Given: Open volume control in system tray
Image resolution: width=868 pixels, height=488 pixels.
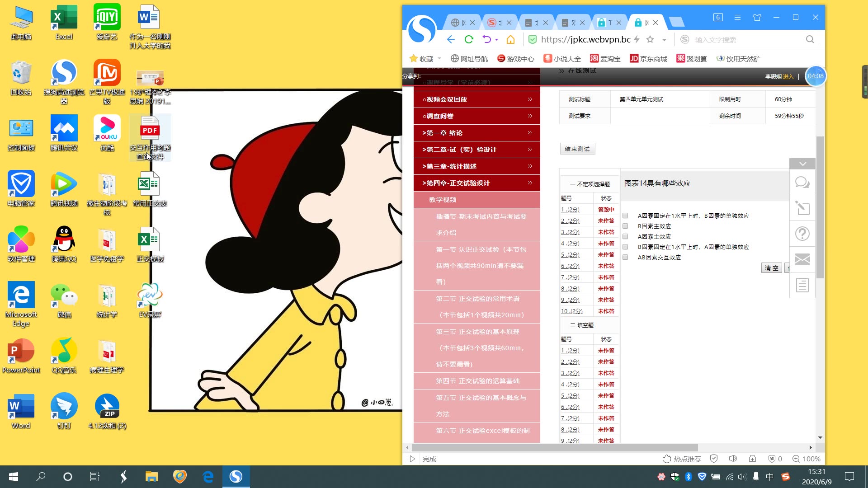Looking at the screenshot, I should tap(742, 477).
